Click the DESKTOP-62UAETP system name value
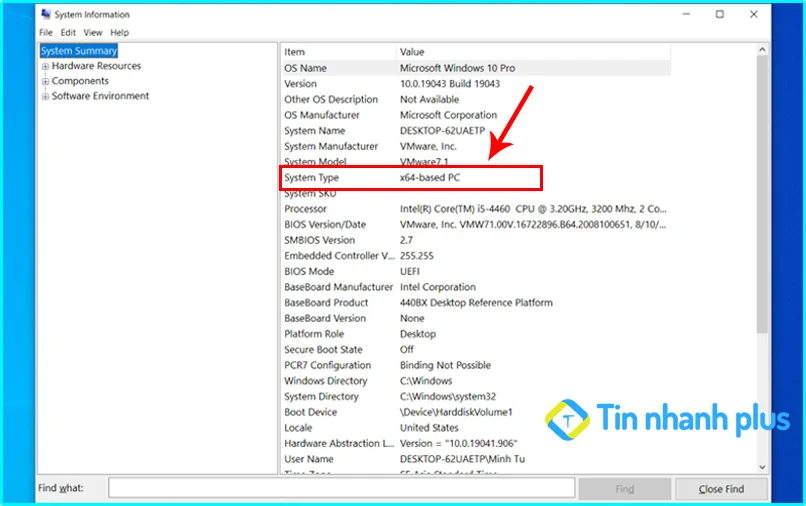This screenshot has height=506, width=806. coord(443,131)
